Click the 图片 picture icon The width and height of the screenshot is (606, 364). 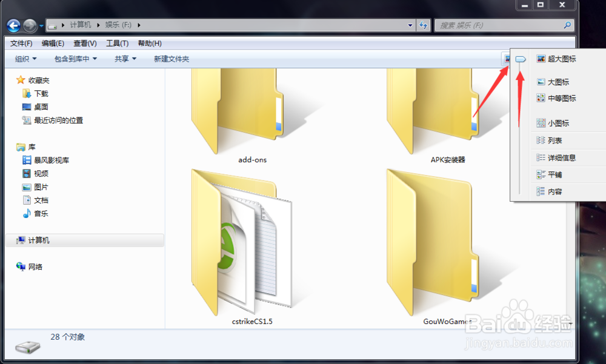tap(27, 187)
